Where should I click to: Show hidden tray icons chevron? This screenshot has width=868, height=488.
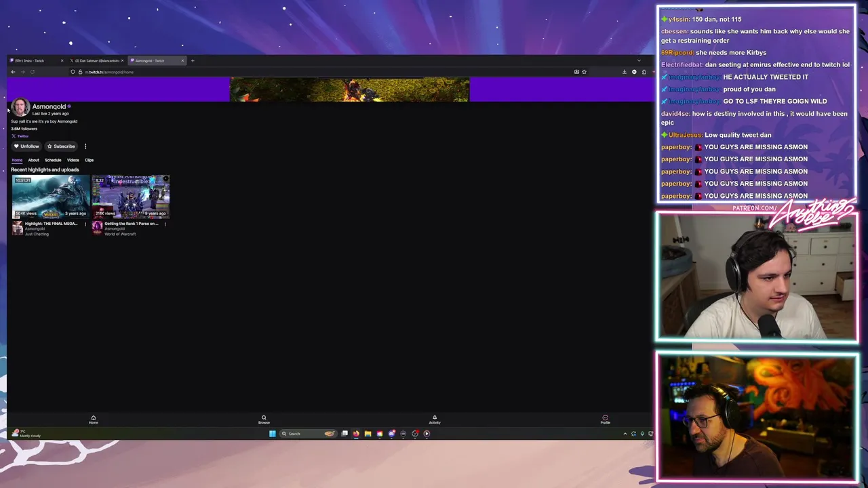click(x=625, y=434)
